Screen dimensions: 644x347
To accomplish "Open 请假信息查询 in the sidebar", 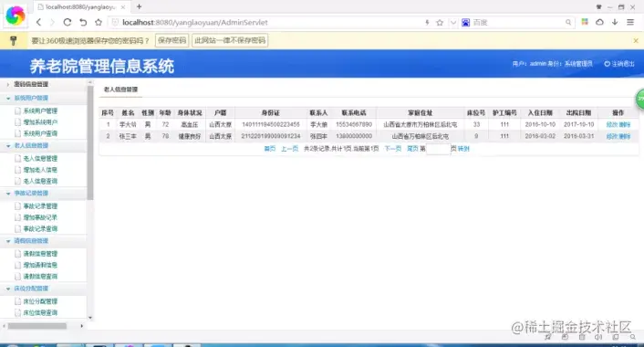I will click(x=40, y=277).
